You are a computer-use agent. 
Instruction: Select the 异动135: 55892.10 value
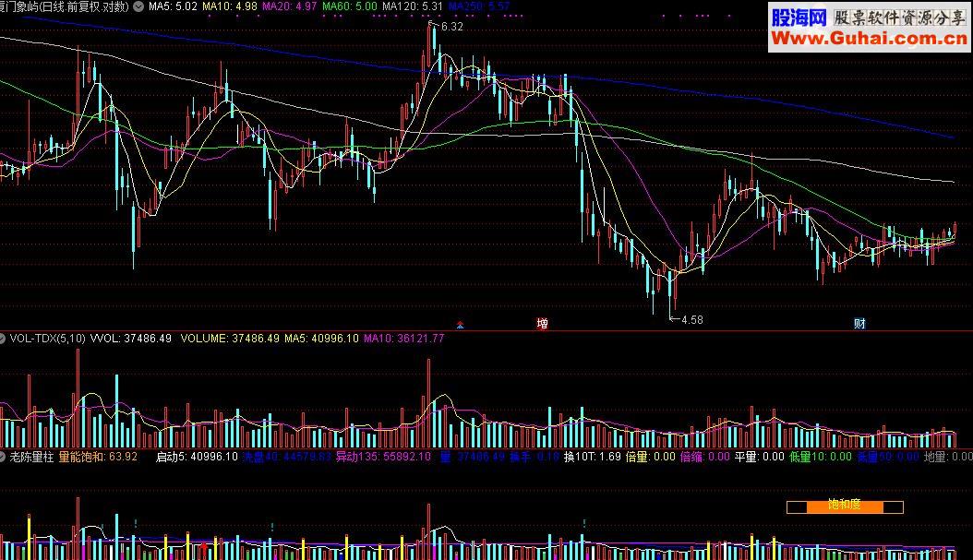pyautogui.click(x=383, y=457)
